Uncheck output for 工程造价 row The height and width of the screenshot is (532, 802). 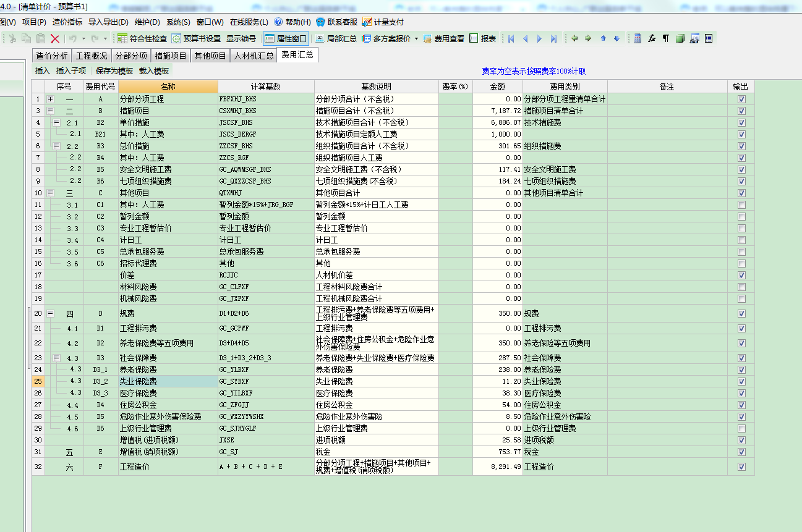(x=741, y=467)
